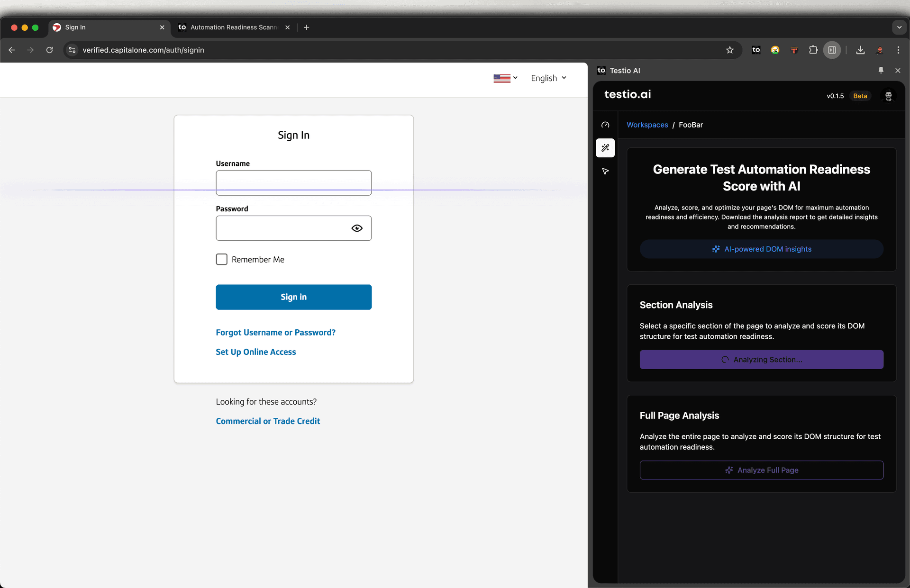Image resolution: width=910 pixels, height=588 pixels.
Task: Expand the US flag country dropdown
Action: click(x=505, y=78)
